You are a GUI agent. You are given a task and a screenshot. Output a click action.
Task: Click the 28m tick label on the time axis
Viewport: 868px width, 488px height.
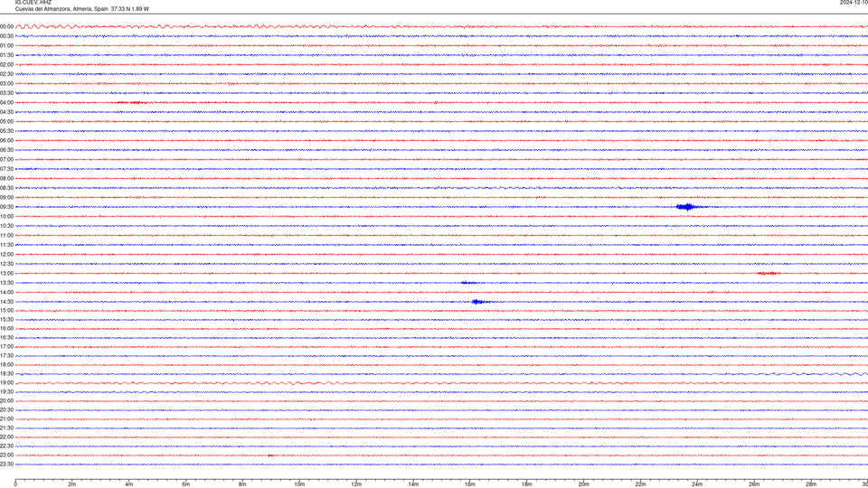pos(811,484)
